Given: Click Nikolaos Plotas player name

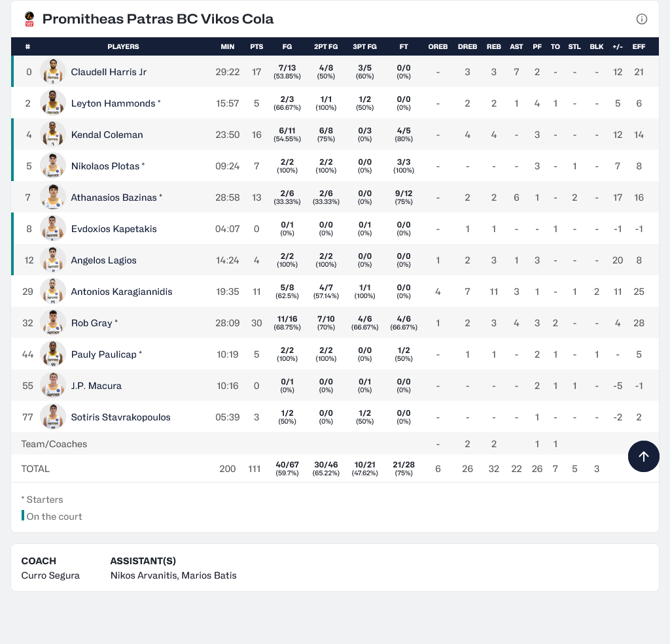Looking at the screenshot, I should tap(105, 166).
